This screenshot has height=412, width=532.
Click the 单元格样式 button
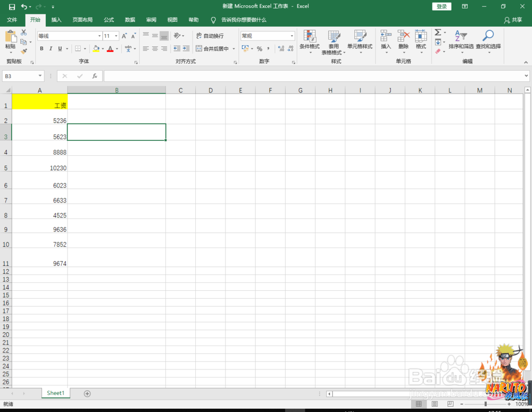point(360,42)
